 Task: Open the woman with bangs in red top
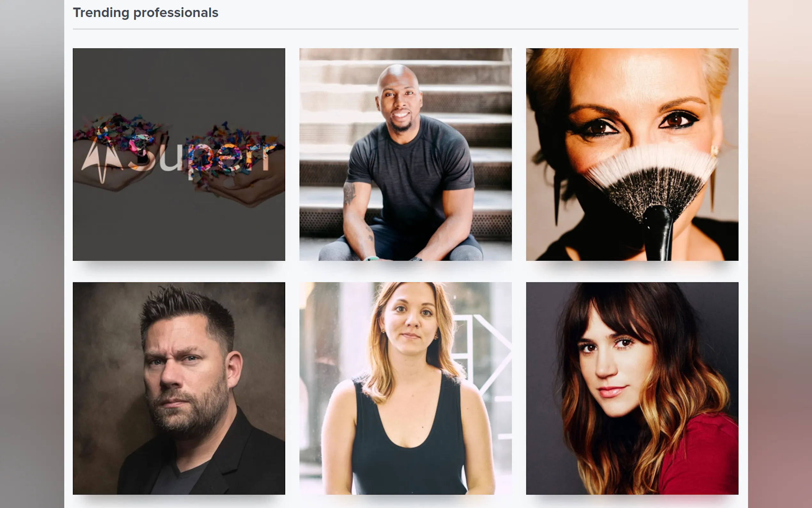(x=632, y=388)
